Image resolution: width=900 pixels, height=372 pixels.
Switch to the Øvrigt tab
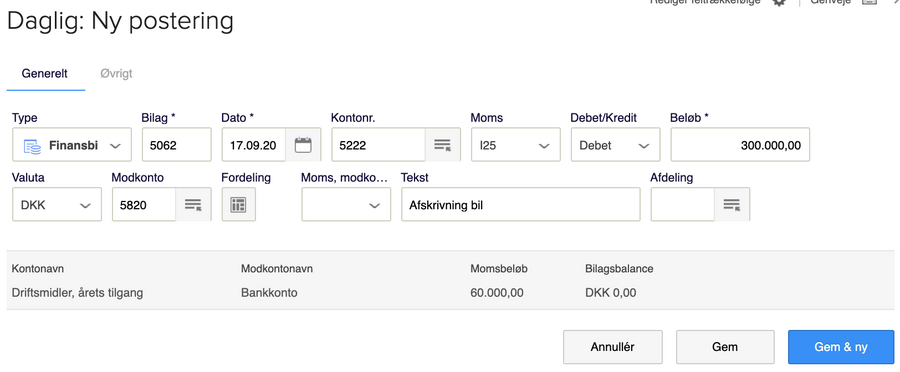click(116, 73)
